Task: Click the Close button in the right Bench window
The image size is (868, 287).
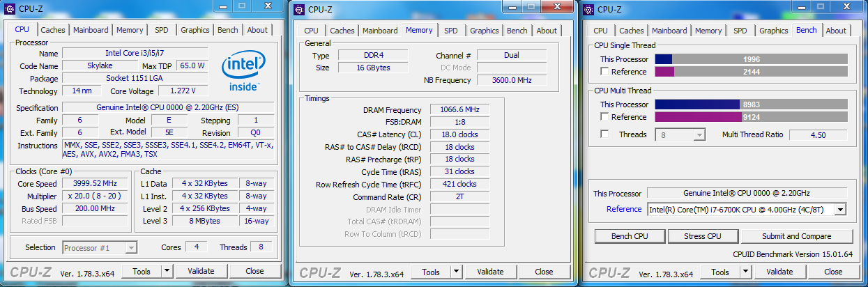Action: pyautogui.click(x=834, y=272)
